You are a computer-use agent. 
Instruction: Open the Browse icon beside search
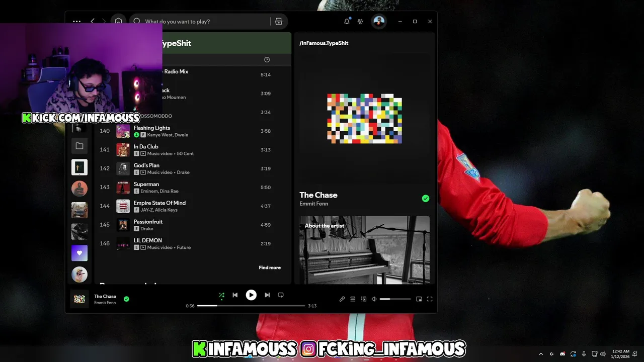pyautogui.click(x=279, y=22)
